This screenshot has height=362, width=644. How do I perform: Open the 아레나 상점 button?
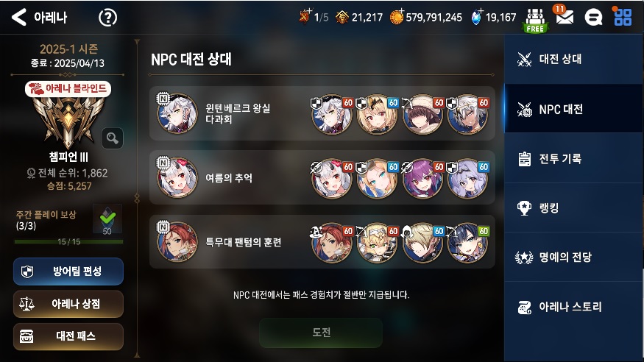coord(68,304)
